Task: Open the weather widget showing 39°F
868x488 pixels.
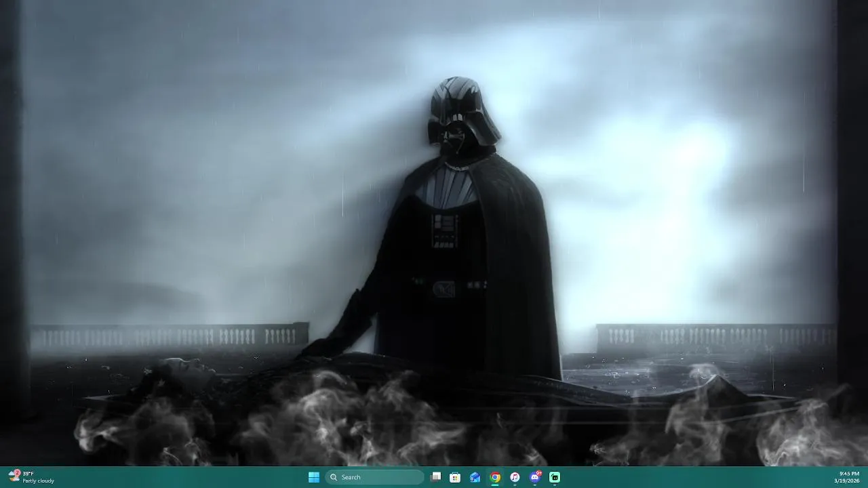Action: 31,477
